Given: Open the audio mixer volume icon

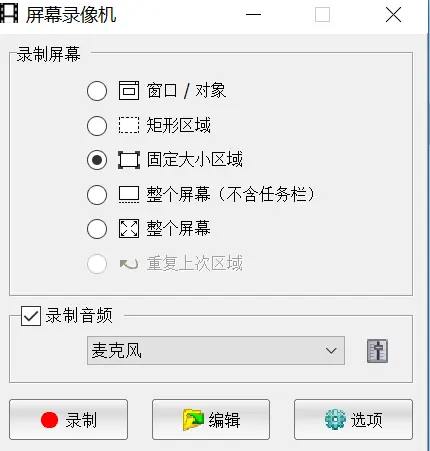Looking at the screenshot, I should pyautogui.click(x=377, y=351).
